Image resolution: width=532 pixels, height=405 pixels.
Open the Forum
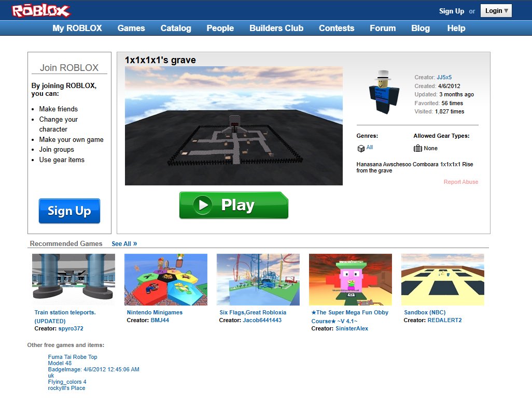point(383,28)
